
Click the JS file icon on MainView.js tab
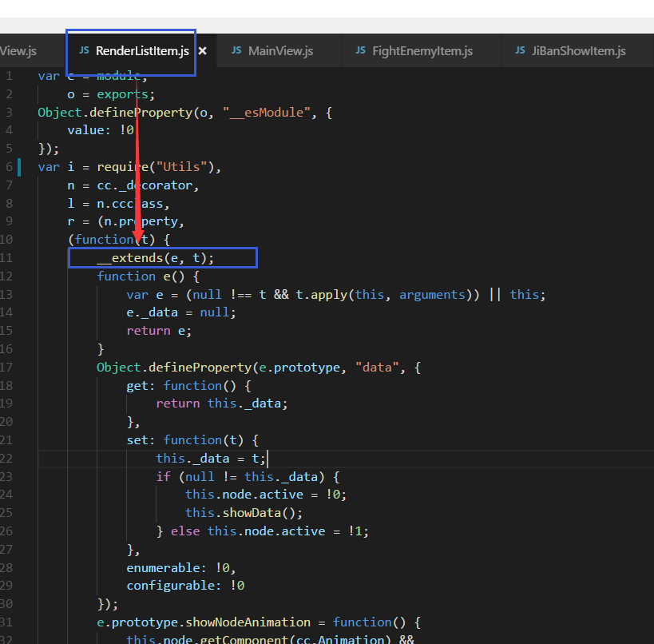tap(236, 50)
